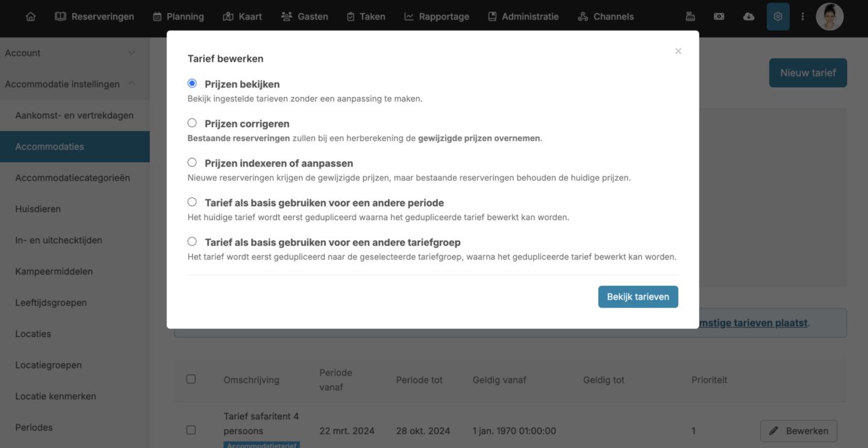Click the cloud download icon
The height and width of the screenshot is (448, 868).
[x=749, y=17]
